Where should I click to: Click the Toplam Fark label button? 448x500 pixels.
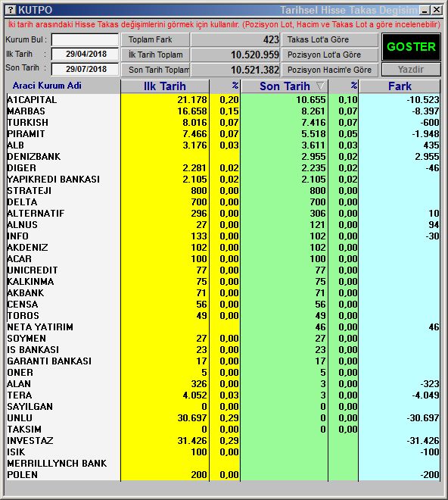155,39
